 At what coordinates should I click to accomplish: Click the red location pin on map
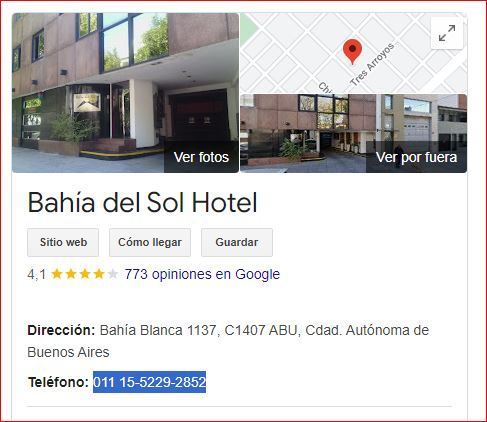point(352,51)
